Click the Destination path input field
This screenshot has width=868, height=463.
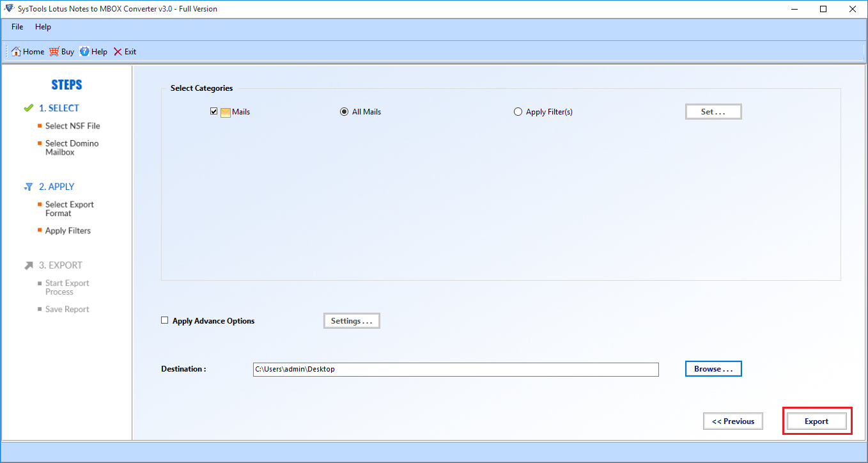456,370
